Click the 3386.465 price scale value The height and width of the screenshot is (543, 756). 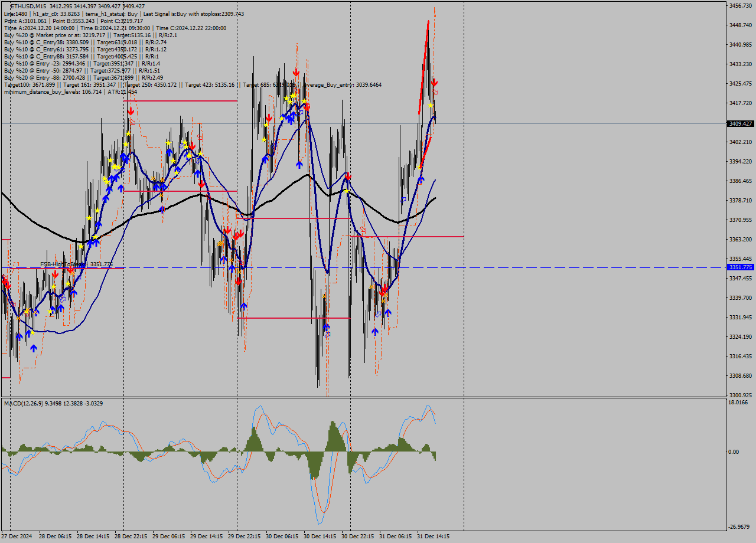pyautogui.click(x=740, y=181)
